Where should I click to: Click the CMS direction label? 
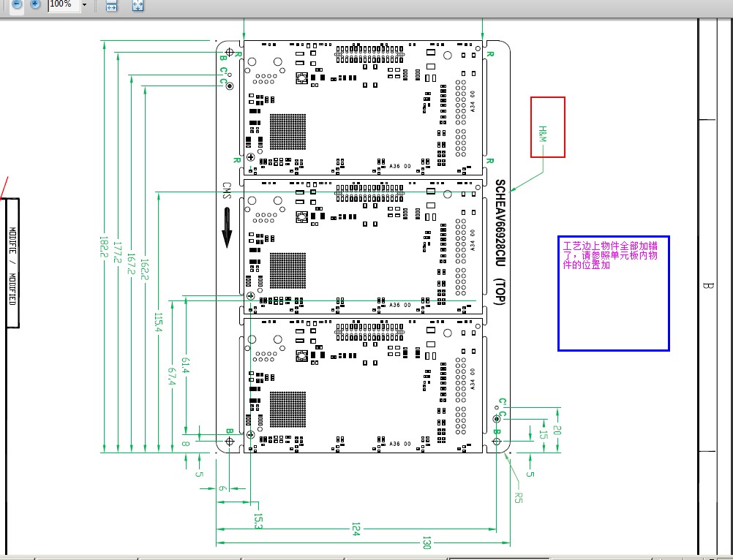click(227, 191)
